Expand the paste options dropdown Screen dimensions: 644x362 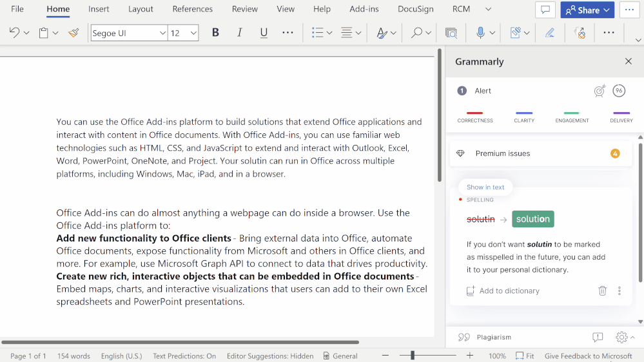click(x=55, y=33)
